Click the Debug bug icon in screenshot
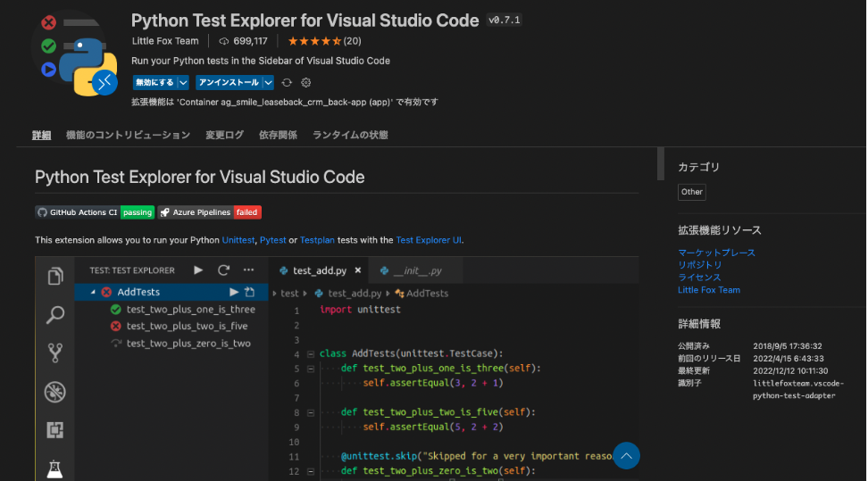 pos(54,392)
